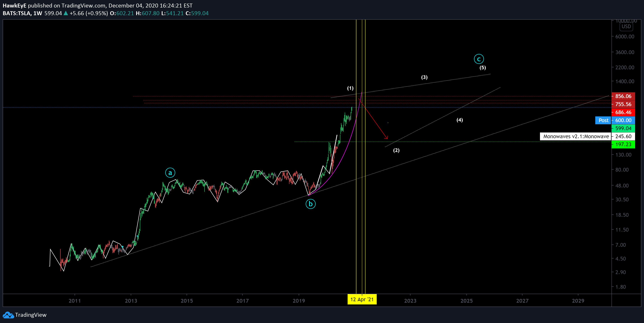Viewport: 644px width, 323px height.
Task: Click the 600.00 post-market price label
Action: click(x=623, y=120)
